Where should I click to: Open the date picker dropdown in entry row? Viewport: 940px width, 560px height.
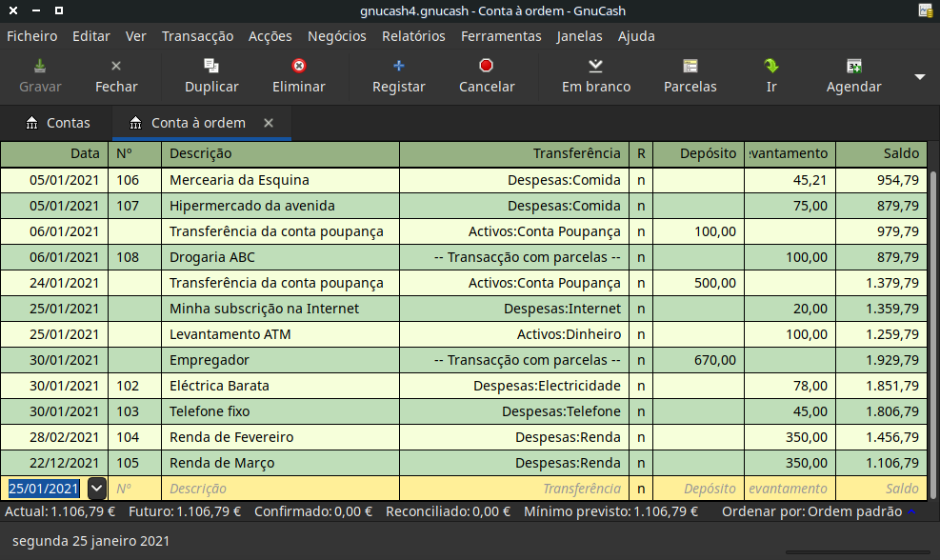[x=95, y=488]
